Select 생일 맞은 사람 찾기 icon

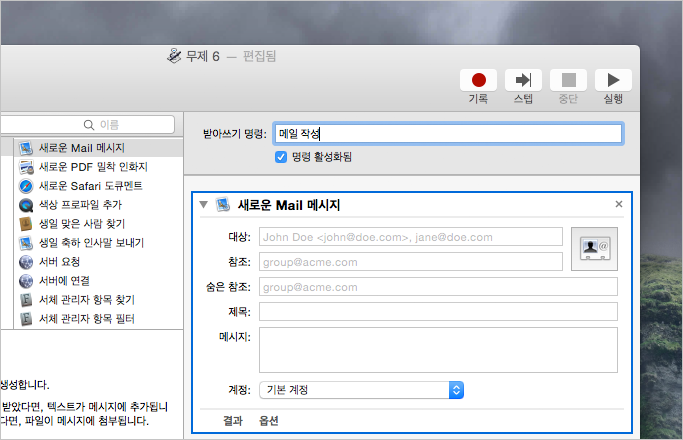click(26, 224)
